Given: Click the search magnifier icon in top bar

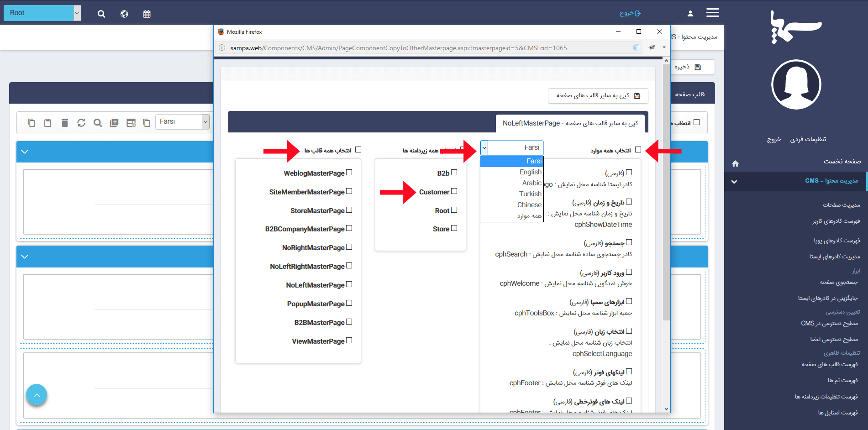Looking at the screenshot, I should [x=101, y=14].
